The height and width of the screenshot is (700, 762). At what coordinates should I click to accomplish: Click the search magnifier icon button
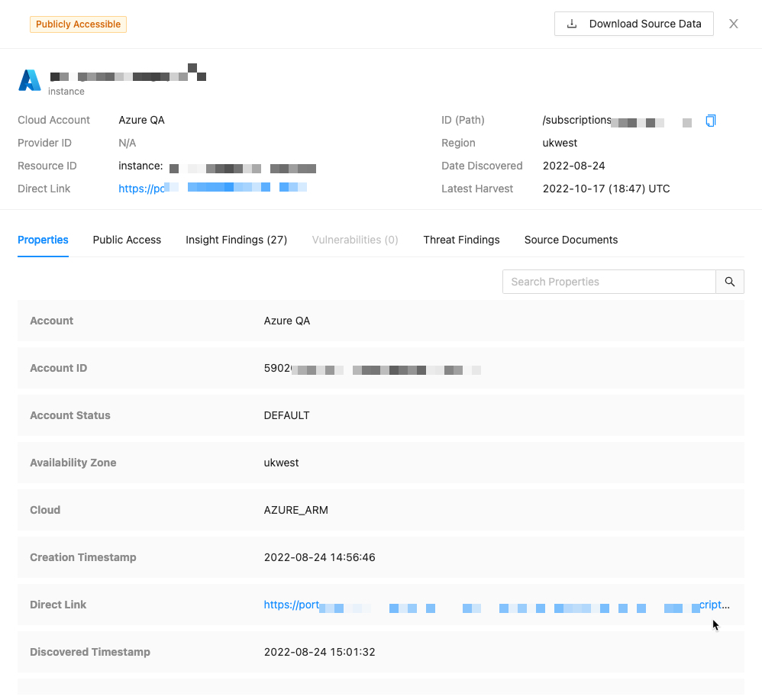pyautogui.click(x=729, y=282)
